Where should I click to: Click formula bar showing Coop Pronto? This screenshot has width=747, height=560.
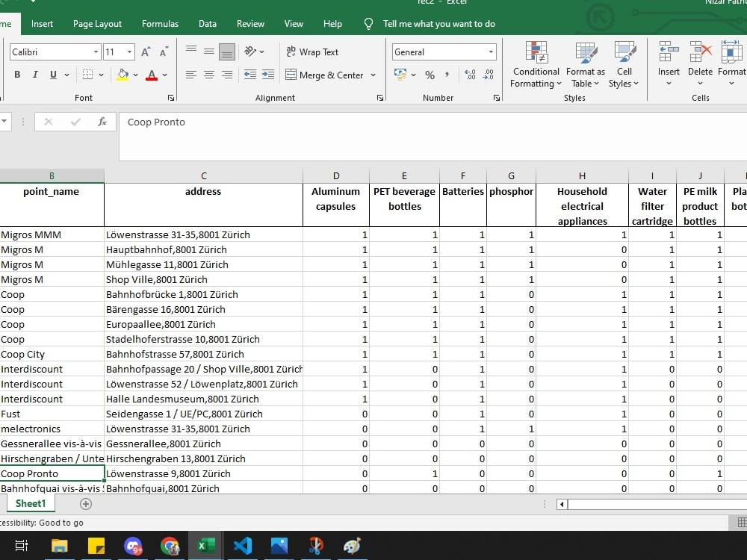point(433,136)
